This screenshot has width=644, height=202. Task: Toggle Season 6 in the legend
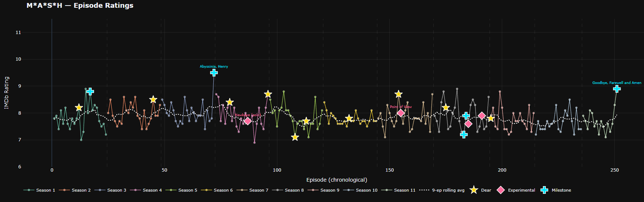pos(217,190)
